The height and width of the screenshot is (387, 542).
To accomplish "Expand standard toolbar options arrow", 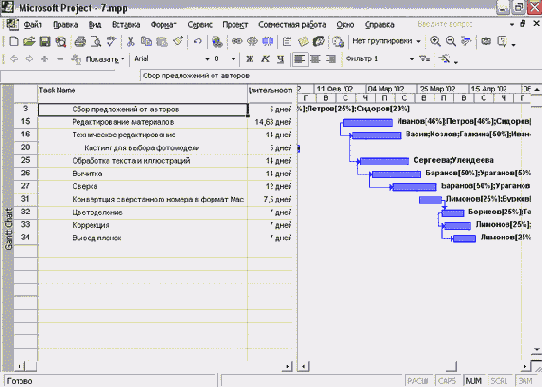I will pos(513,45).
